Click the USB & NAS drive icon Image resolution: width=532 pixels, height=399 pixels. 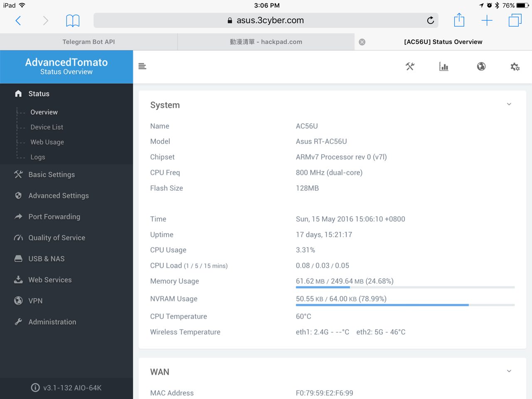coord(18,259)
